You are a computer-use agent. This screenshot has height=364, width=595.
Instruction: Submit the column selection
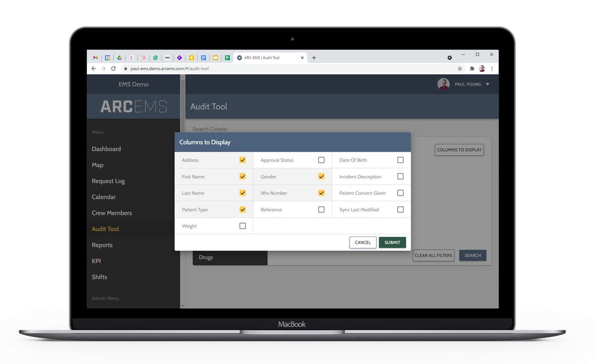point(392,243)
